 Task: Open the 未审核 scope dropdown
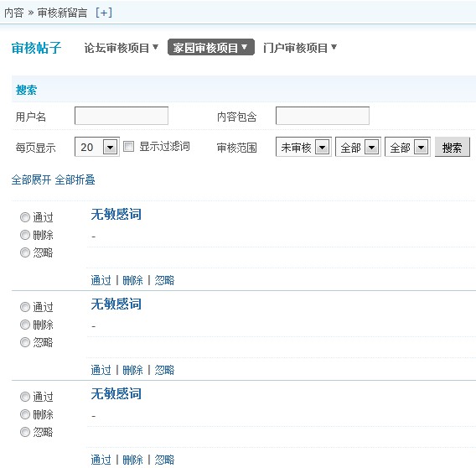(x=303, y=148)
